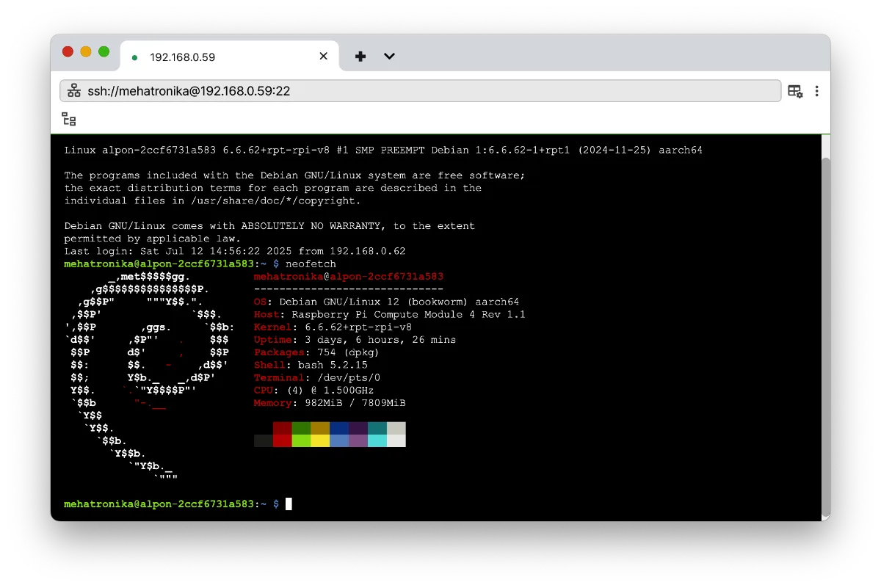Open the three-dot options menu
This screenshot has width=881, height=588.
[816, 91]
